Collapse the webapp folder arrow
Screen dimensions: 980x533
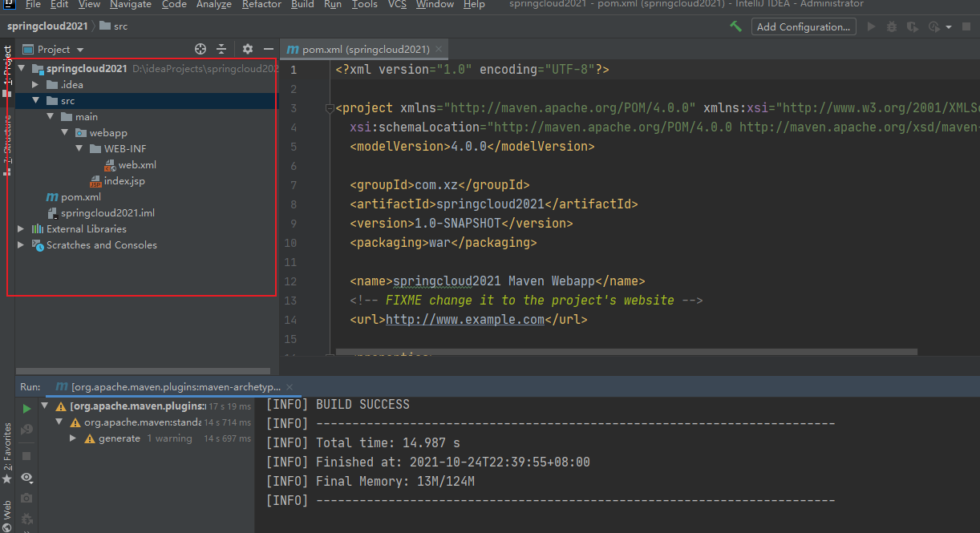click(64, 133)
